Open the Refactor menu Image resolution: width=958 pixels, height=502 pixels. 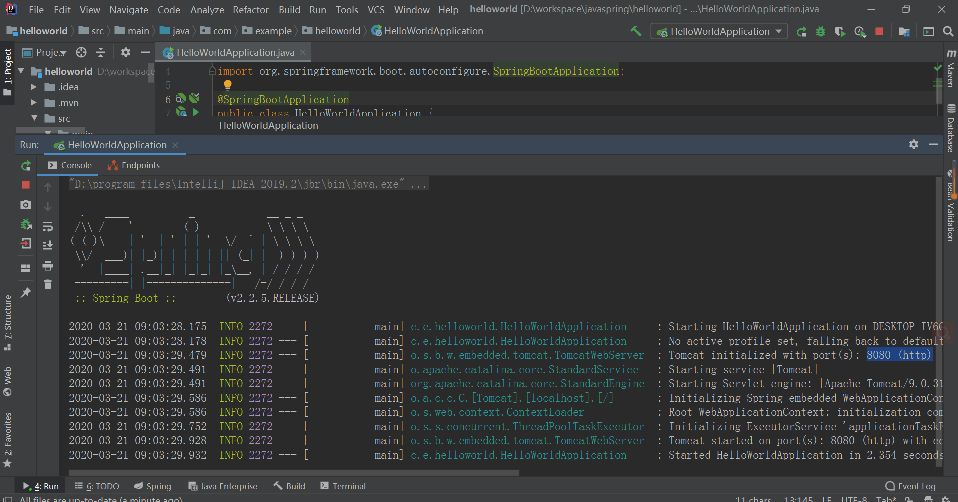coord(251,9)
